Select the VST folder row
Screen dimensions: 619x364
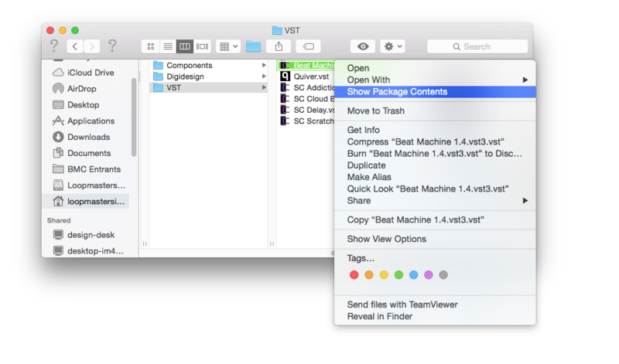[208, 87]
